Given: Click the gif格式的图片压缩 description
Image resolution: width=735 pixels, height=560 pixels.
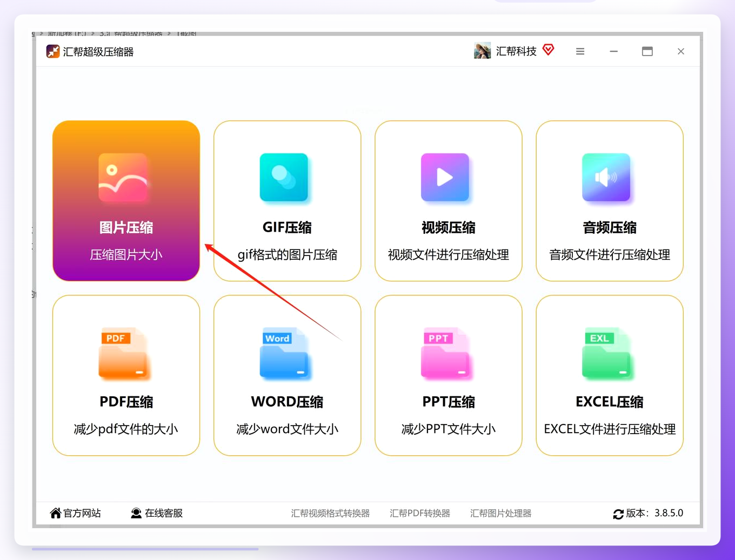Looking at the screenshot, I should (288, 255).
